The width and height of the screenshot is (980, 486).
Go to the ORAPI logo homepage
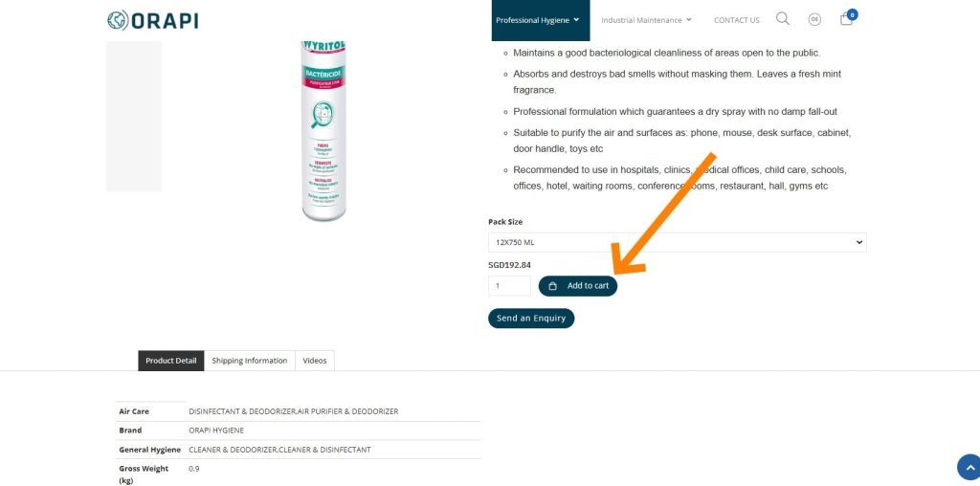point(152,20)
